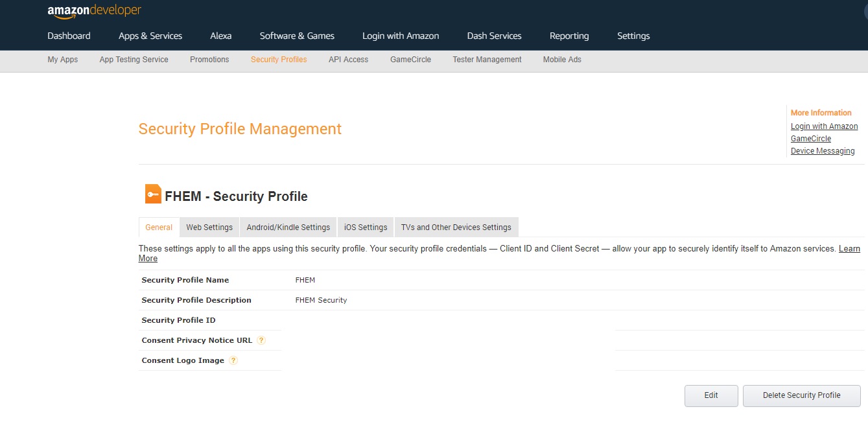
Task: Follow the Learn More link
Action: click(849, 249)
